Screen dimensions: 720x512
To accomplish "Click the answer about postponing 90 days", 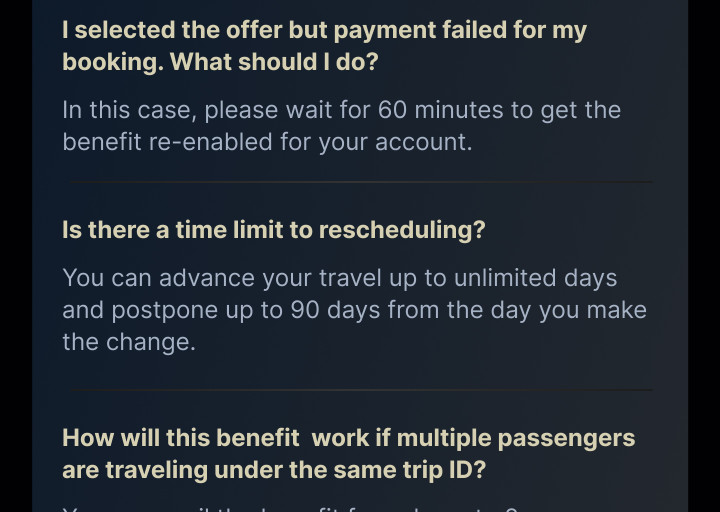I will pyautogui.click(x=354, y=309).
